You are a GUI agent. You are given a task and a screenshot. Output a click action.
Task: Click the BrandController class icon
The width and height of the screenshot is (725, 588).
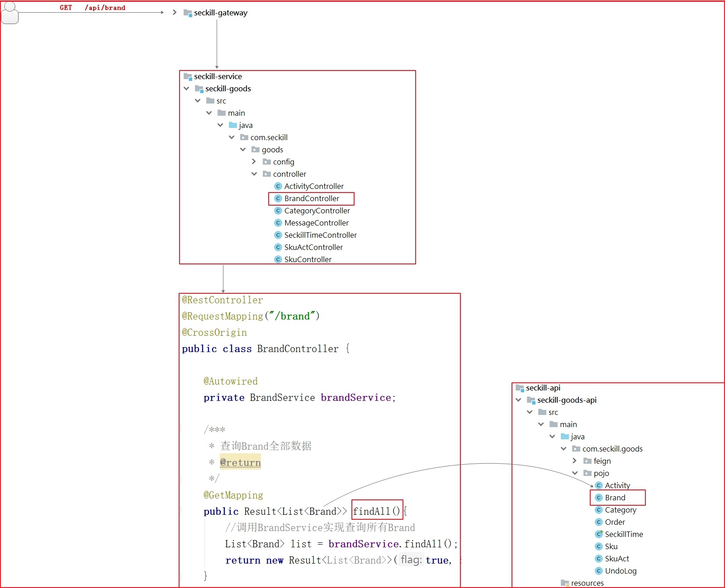pos(278,198)
